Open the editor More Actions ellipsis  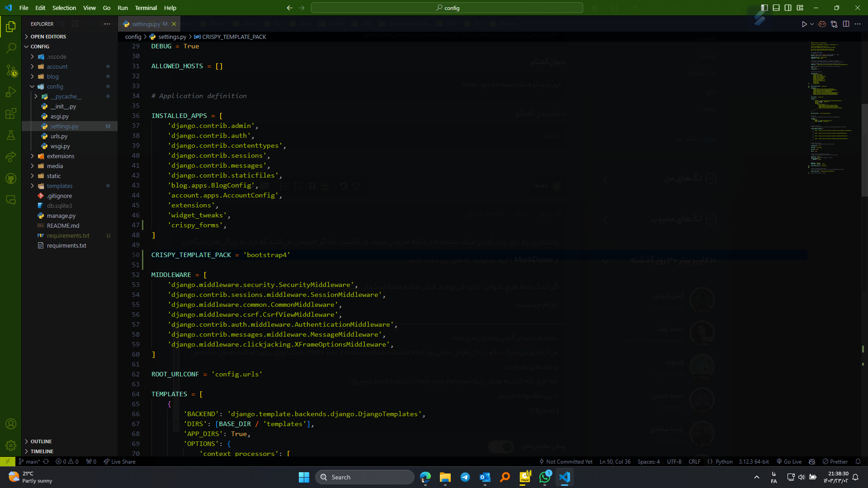pos(858,24)
